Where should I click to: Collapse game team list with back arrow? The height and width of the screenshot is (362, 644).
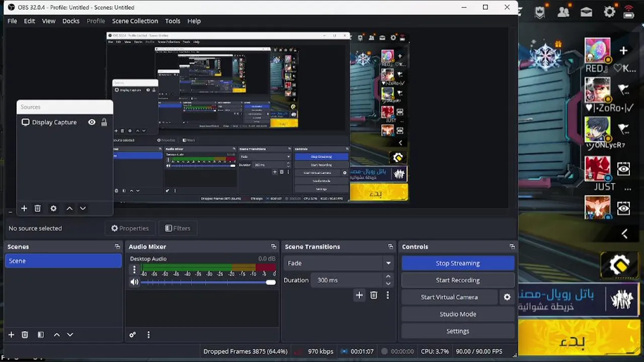624,234
